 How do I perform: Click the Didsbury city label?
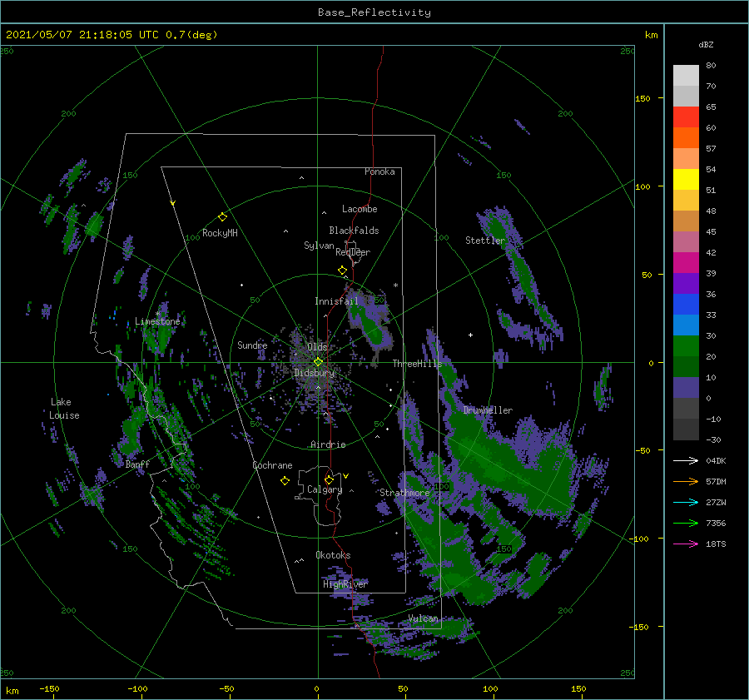click(x=315, y=373)
